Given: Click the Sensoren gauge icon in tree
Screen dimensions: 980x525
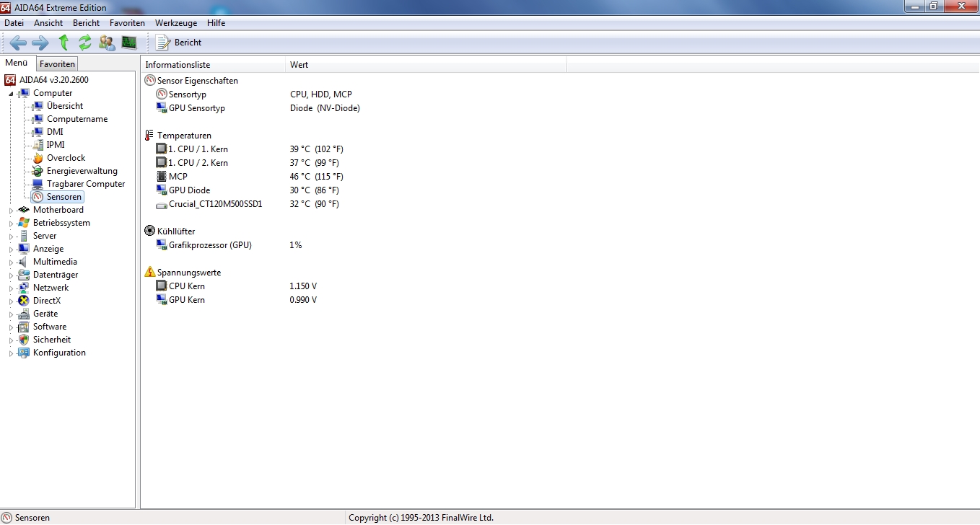Looking at the screenshot, I should point(38,197).
